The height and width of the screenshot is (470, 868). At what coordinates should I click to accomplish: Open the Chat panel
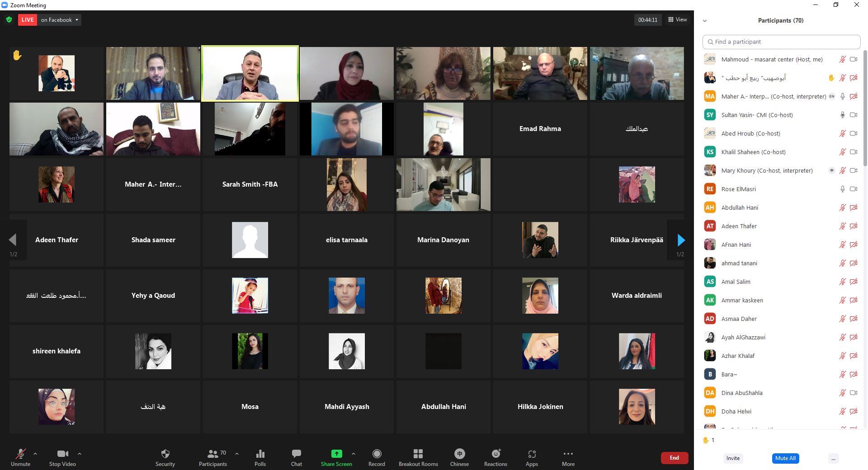pyautogui.click(x=296, y=454)
